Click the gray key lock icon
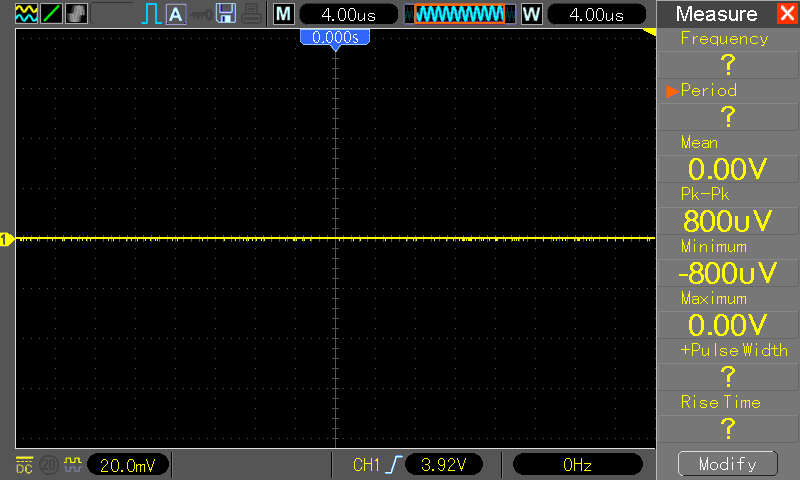This screenshot has width=800, height=480. coord(201,15)
